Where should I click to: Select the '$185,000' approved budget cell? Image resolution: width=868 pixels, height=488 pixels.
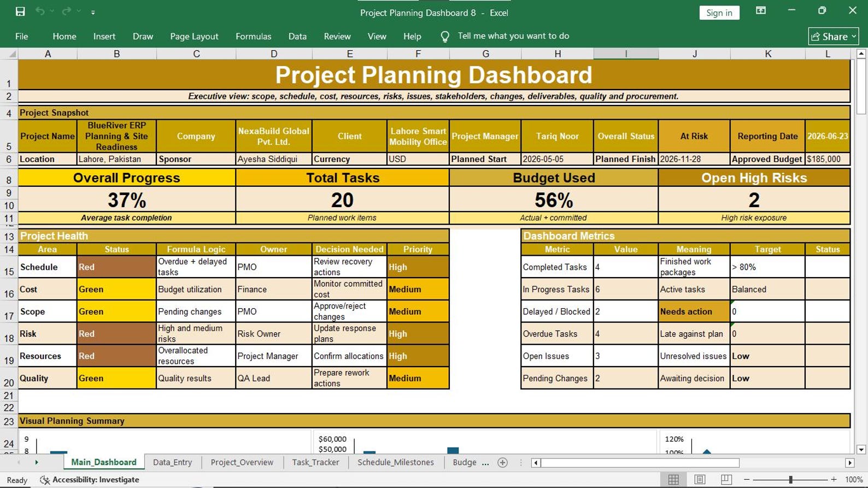(x=828, y=159)
